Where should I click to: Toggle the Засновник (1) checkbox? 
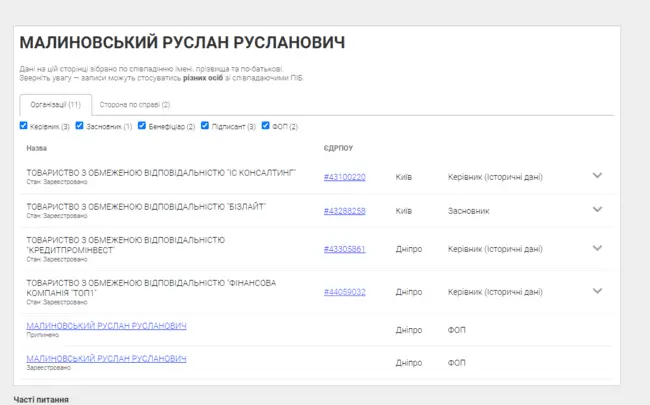(x=79, y=126)
